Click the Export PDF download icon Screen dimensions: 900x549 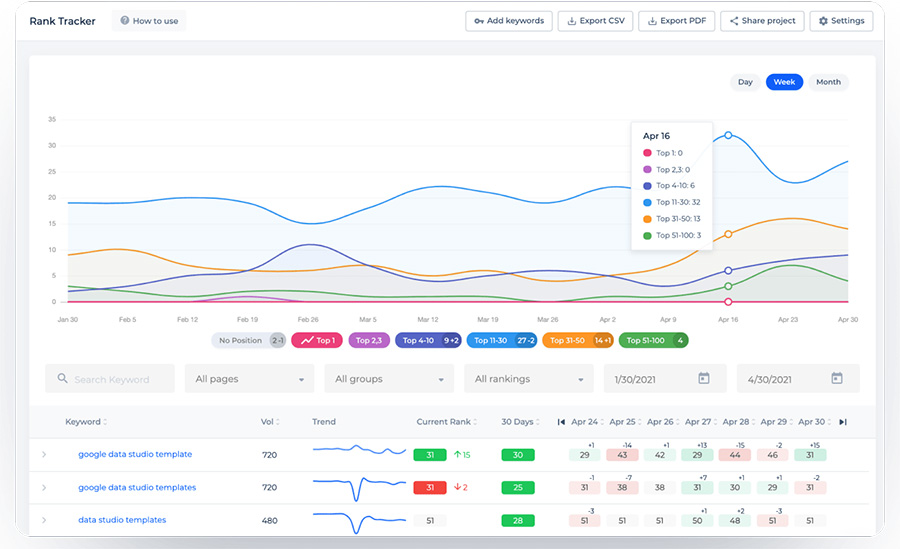pyautogui.click(x=653, y=21)
